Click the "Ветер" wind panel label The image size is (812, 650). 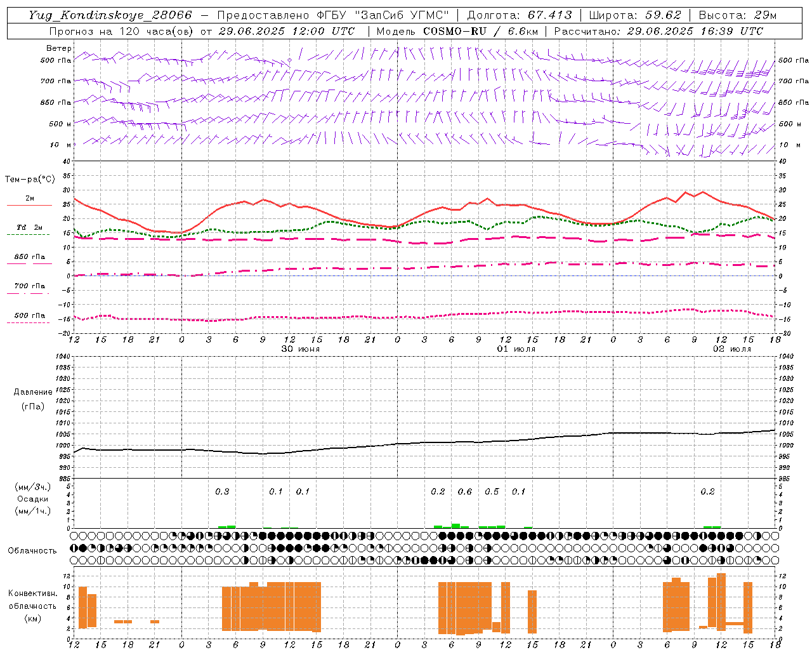[58, 48]
